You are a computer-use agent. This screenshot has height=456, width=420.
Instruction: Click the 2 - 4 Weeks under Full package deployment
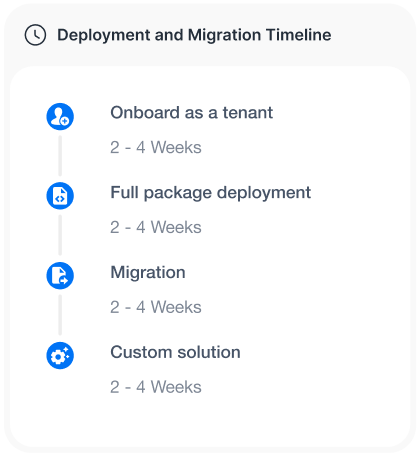pos(156,227)
